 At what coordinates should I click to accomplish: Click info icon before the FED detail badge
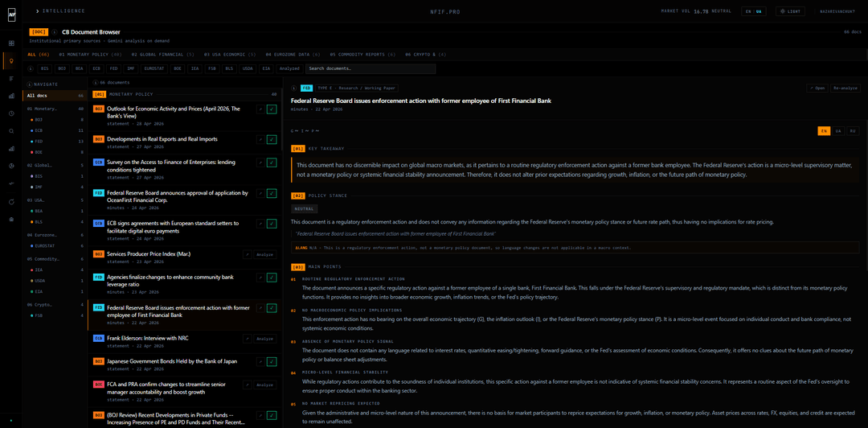point(294,88)
